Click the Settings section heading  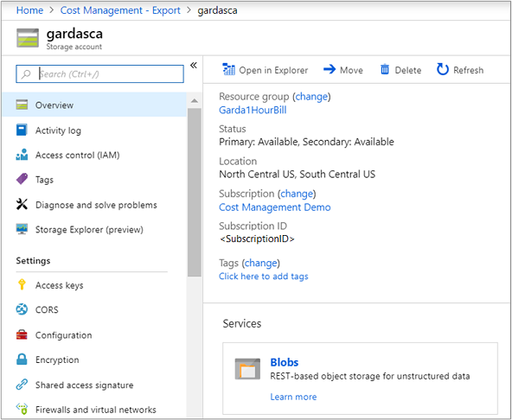(34, 260)
